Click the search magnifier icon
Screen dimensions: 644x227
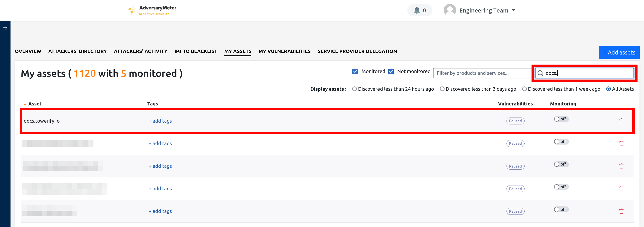point(540,73)
